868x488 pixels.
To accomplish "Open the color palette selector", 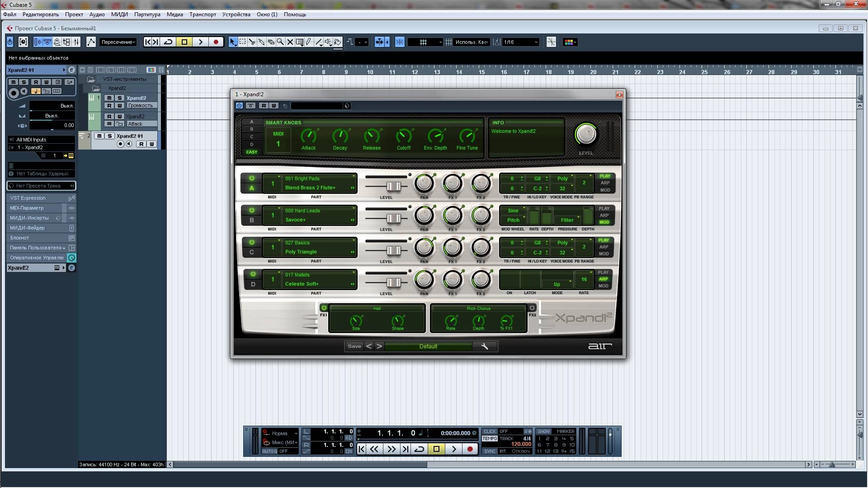I will click(571, 42).
